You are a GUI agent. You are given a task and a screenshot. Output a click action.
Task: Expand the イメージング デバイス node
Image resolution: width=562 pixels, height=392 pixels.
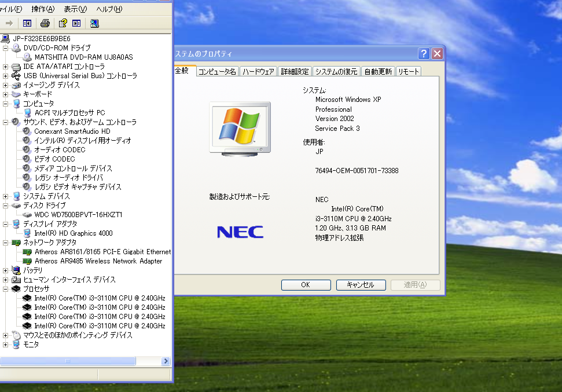[5, 85]
